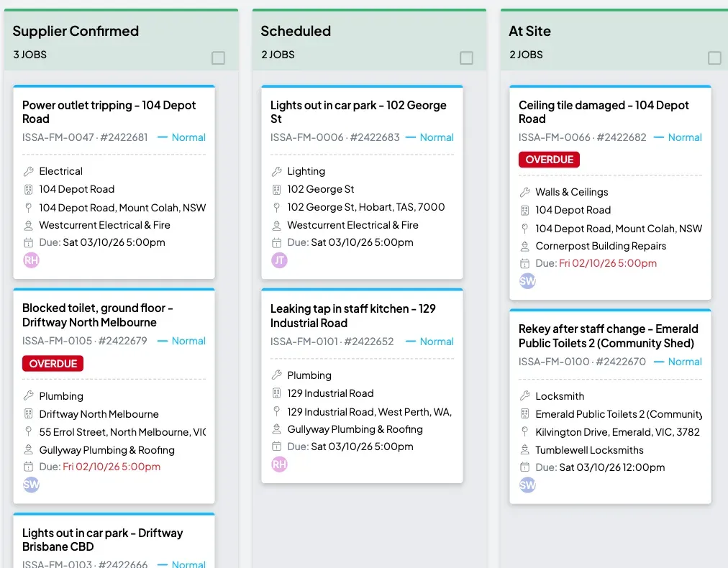Click overdue date on Ceiling tile damaged card

click(608, 263)
